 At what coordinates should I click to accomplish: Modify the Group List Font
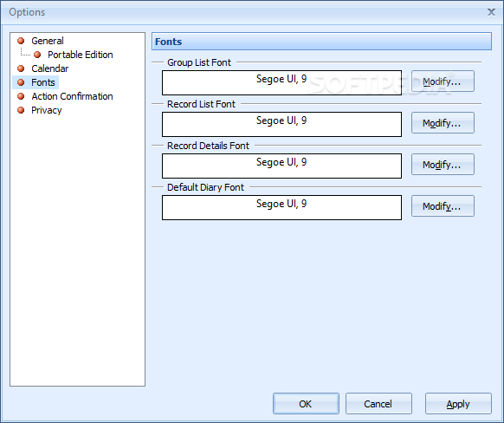coord(443,81)
